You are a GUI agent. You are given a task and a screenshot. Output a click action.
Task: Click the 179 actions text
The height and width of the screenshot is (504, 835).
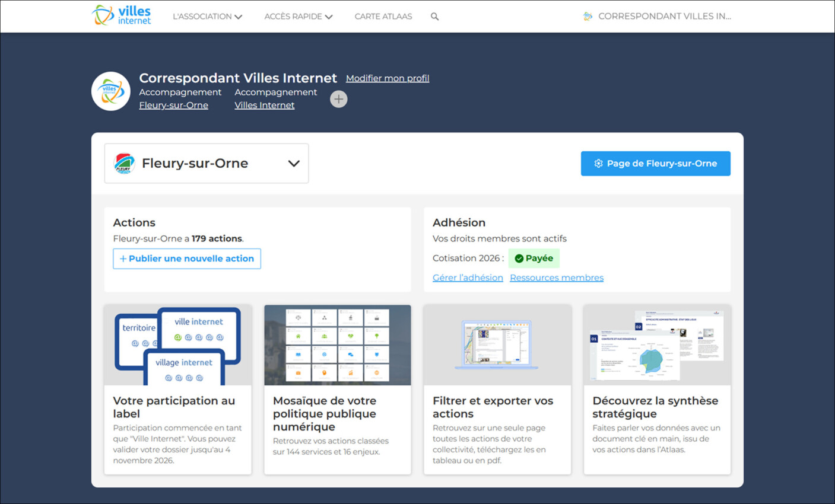[x=217, y=238]
